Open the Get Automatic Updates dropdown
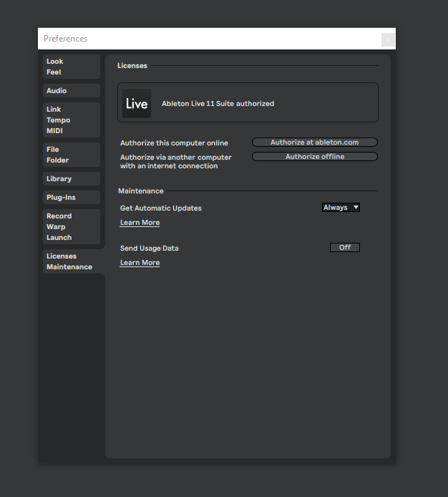Viewport: 448px width, 497px height. pyautogui.click(x=341, y=207)
